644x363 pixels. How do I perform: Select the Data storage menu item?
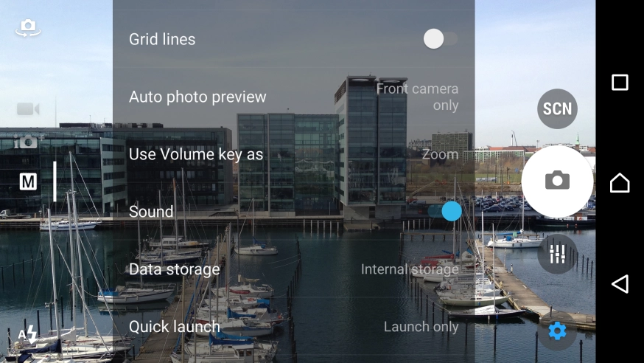point(294,269)
